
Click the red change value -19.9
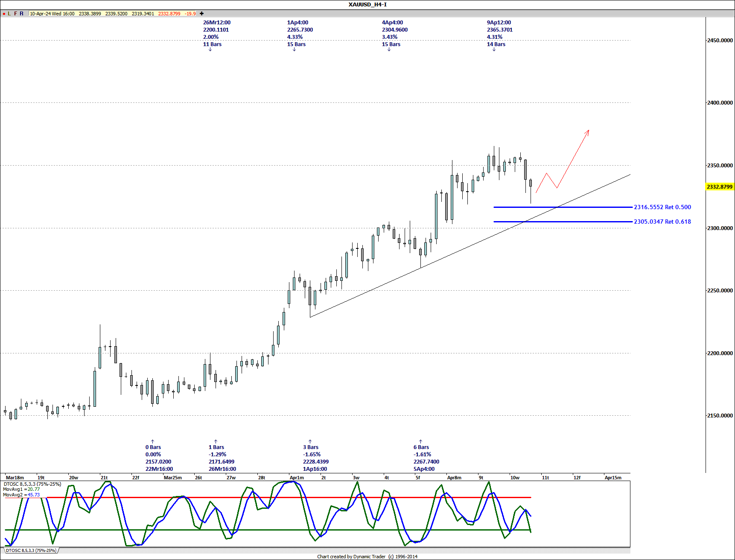(190, 14)
